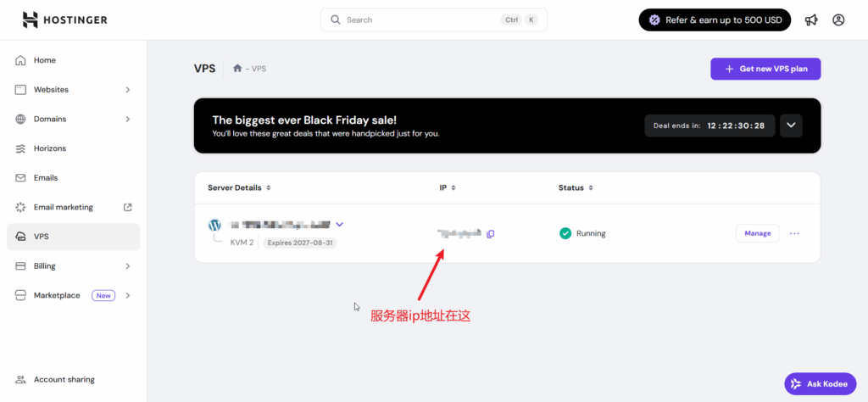Copy the server IP address
Viewport: 868px width, 402px height.
(x=490, y=233)
